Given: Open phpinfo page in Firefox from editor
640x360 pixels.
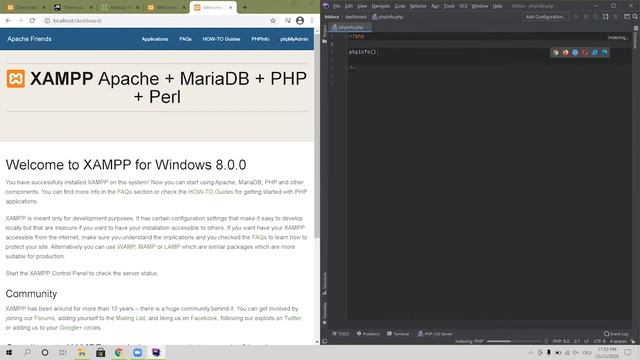Looking at the screenshot, I should pyautogui.click(x=565, y=52).
